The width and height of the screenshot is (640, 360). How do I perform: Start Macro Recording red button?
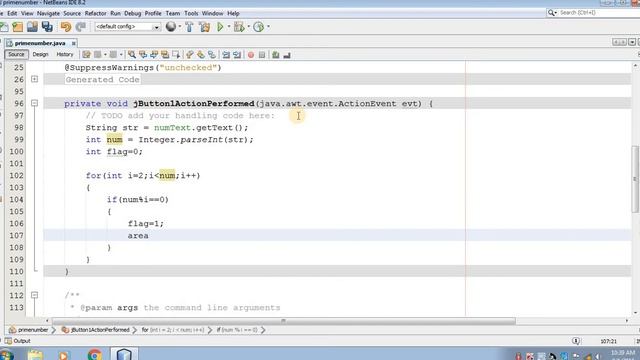[251, 55]
